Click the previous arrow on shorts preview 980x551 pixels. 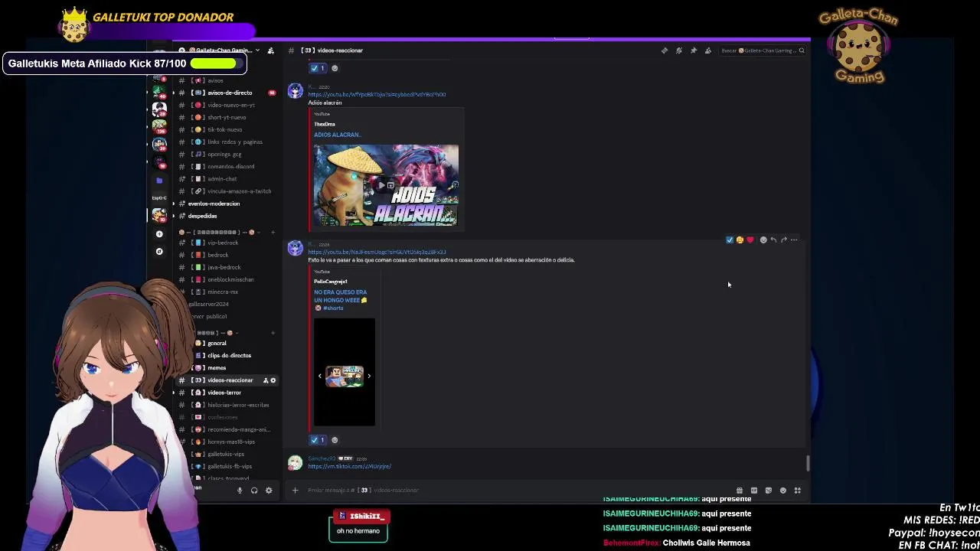[x=320, y=376]
